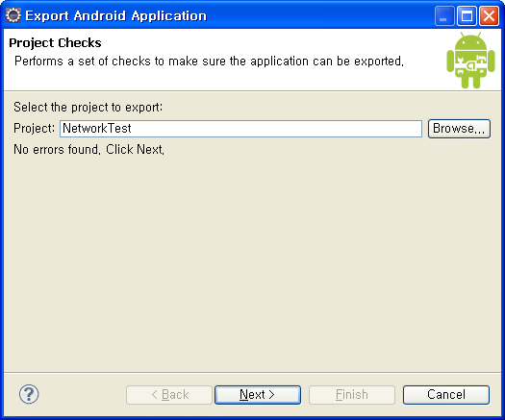The image size is (505, 420).
Task: Click the help question mark icon
Action: 29,394
